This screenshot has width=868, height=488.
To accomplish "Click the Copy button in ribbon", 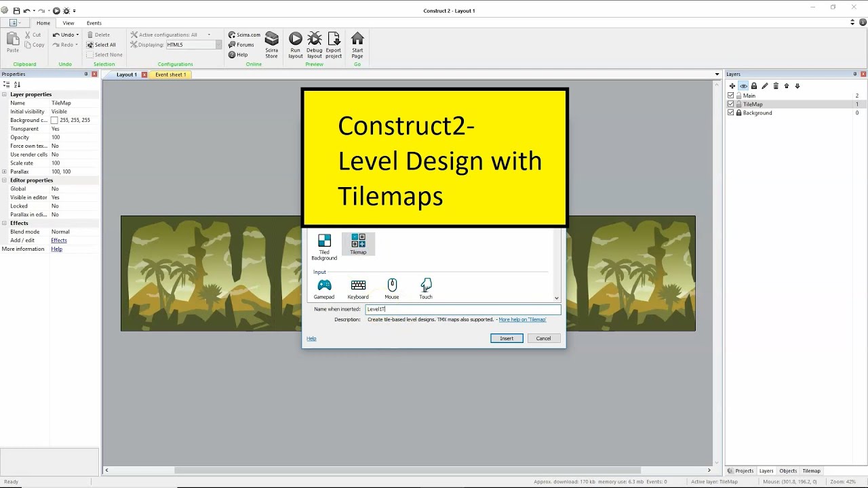I will [x=34, y=45].
